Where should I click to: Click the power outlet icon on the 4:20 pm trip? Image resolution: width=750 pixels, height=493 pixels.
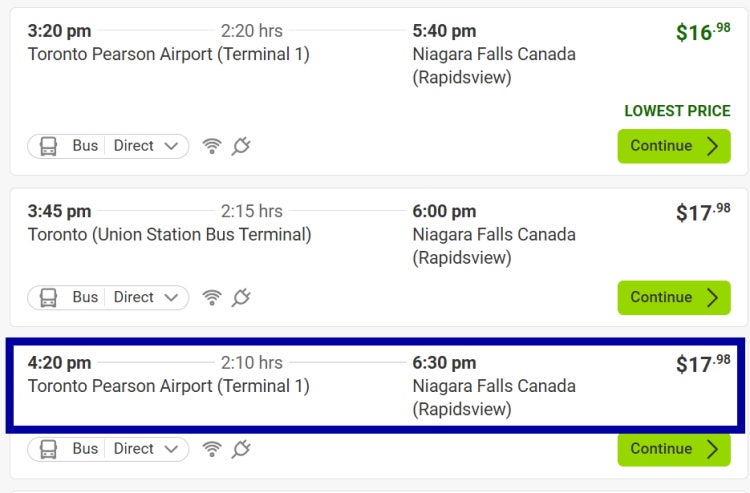[x=241, y=449]
